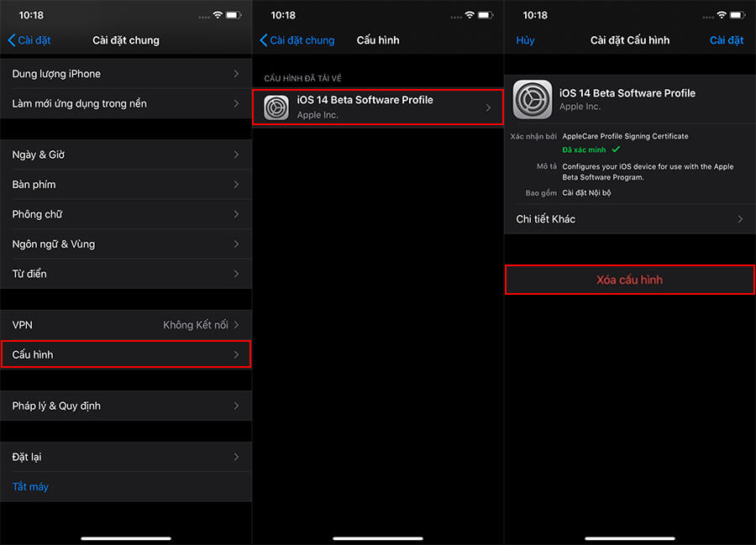The width and height of the screenshot is (756, 545).
Task: Tap Hủy to cancel profile installation
Action: (525, 39)
